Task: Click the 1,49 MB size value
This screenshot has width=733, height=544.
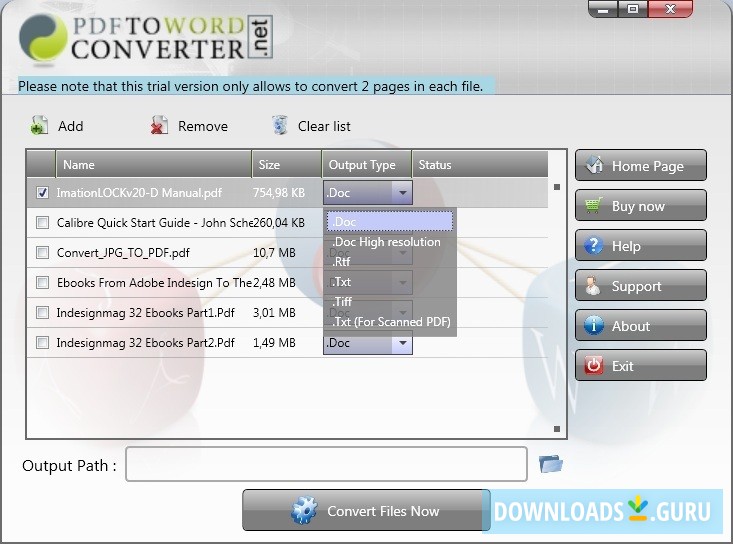Action: 274,343
